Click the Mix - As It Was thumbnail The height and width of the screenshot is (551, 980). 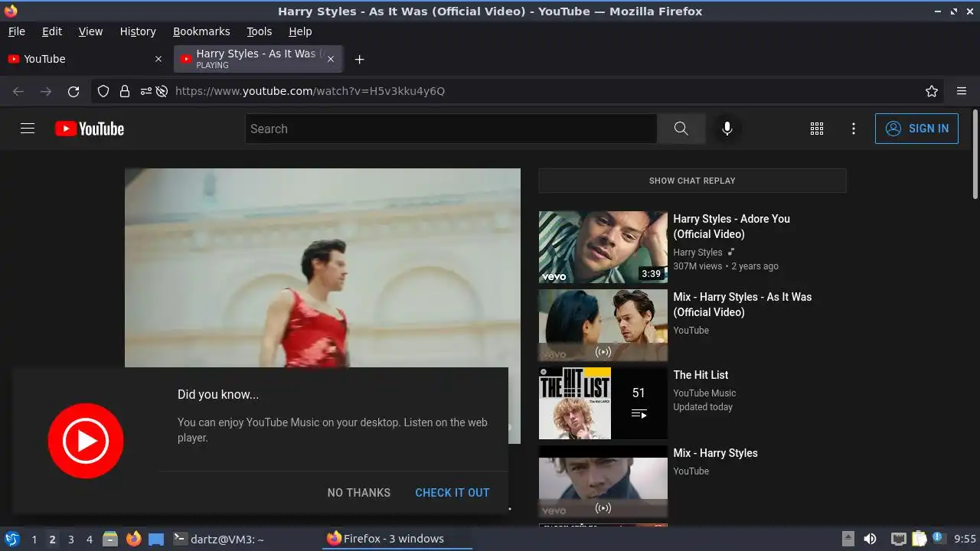(603, 325)
